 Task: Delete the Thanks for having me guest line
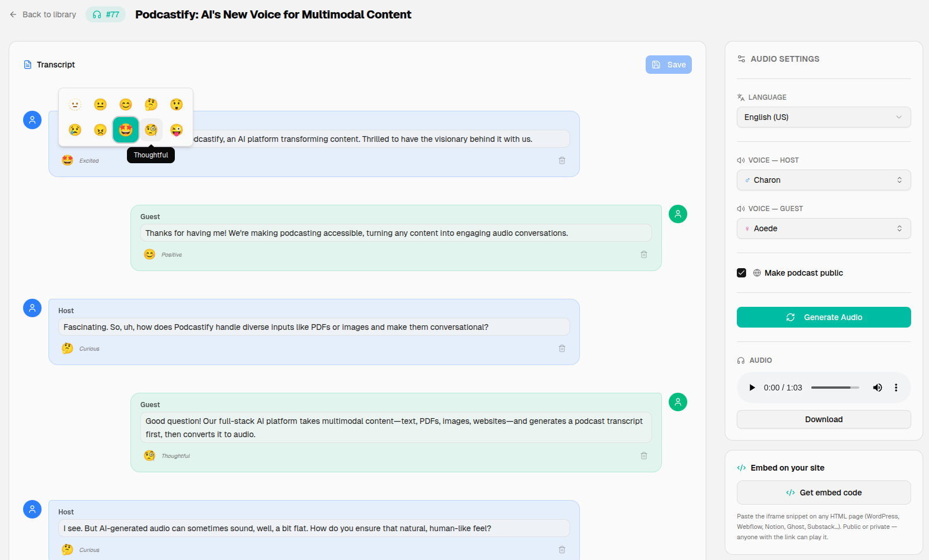[644, 254]
